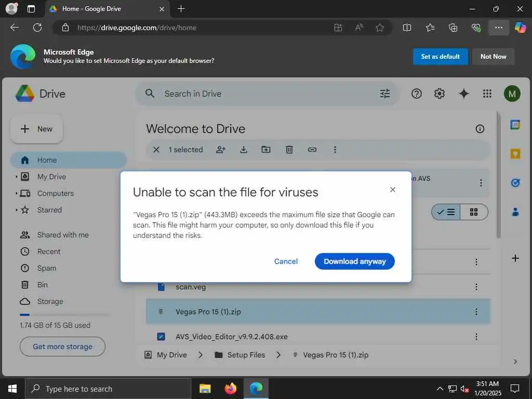Open the Copilot icon in Edge
Image resolution: width=532 pixels, height=399 pixels.
pyautogui.click(x=520, y=28)
